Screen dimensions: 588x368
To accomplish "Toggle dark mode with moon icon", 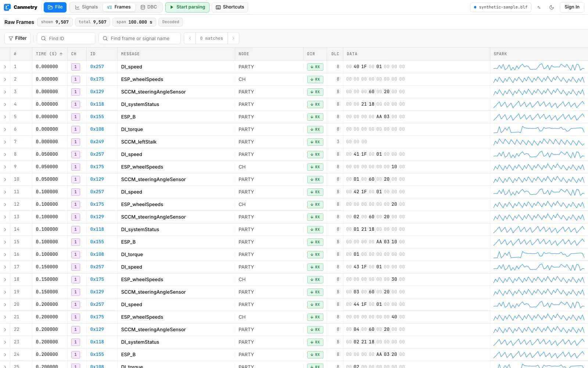I will coord(552,7).
